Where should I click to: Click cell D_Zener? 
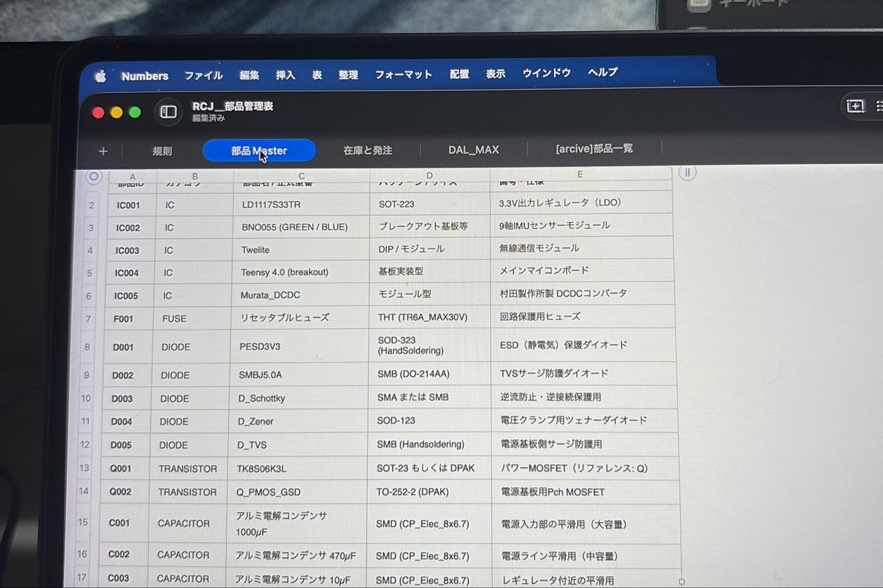click(298, 422)
